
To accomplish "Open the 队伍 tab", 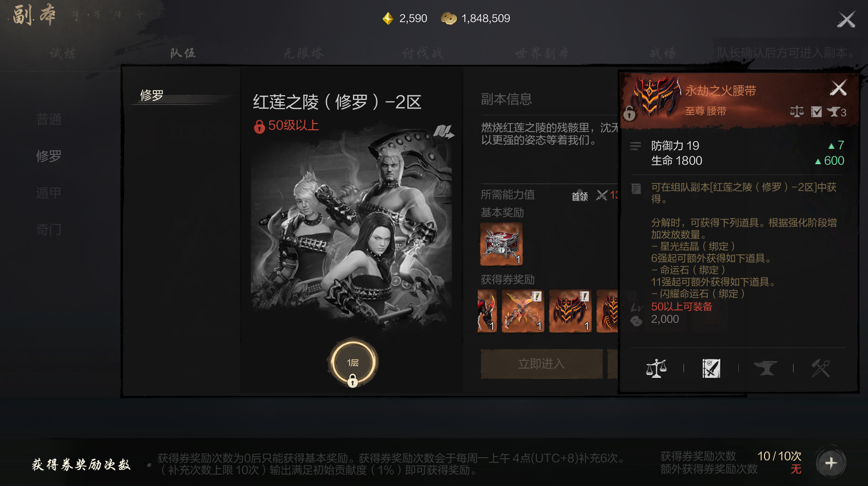I will click(x=183, y=53).
